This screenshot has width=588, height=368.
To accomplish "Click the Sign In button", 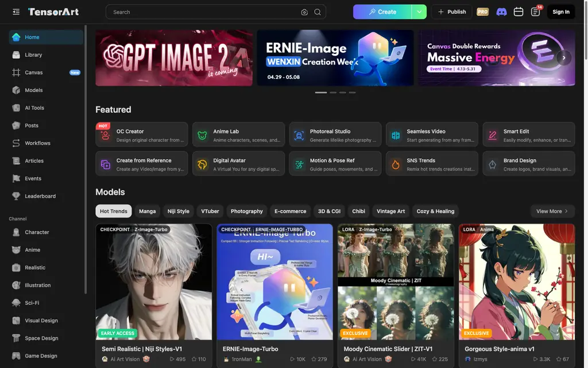I will (560, 12).
